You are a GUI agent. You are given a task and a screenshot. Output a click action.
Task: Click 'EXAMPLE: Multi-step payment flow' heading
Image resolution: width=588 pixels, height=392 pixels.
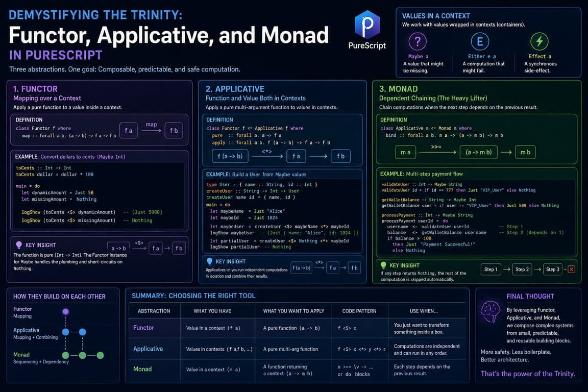click(422, 174)
